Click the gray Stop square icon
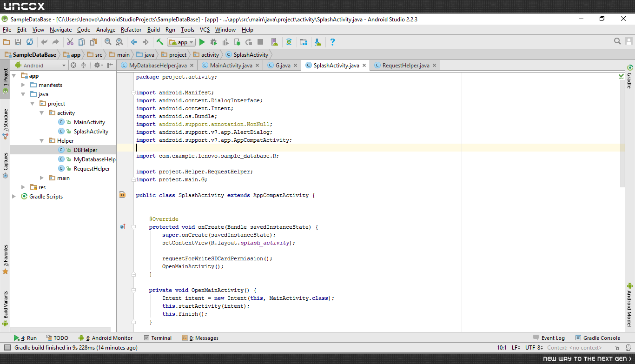Screen dimensions: 635x364 point(260,42)
